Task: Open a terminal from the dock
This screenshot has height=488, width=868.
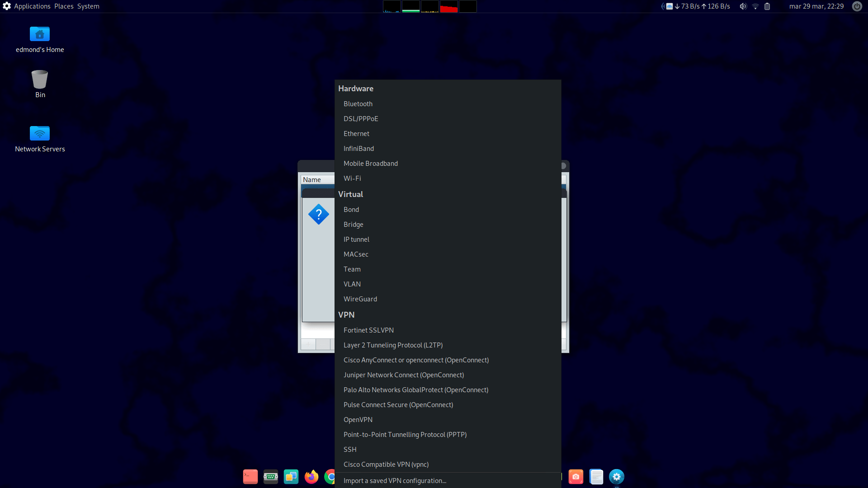Action: [x=250, y=477]
